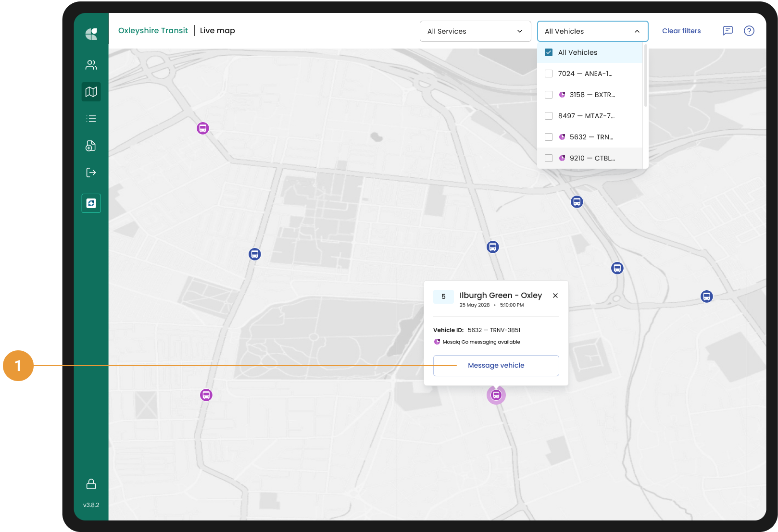Click the logout arrow sidebar icon

coord(91,173)
